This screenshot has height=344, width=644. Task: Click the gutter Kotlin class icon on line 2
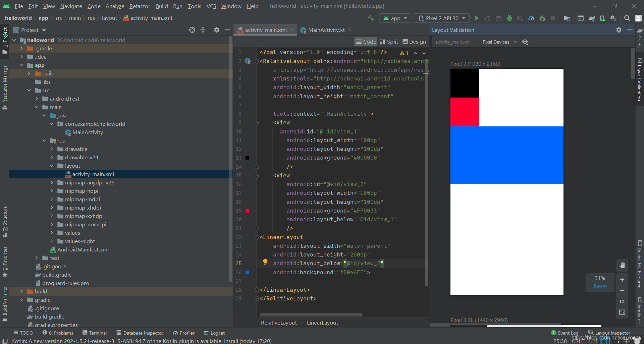[248, 61]
